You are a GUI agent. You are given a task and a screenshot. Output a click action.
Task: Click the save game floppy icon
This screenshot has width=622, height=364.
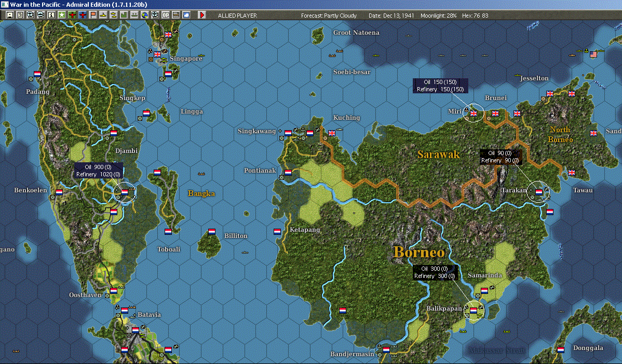pyautogui.click(x=9, y=15)
